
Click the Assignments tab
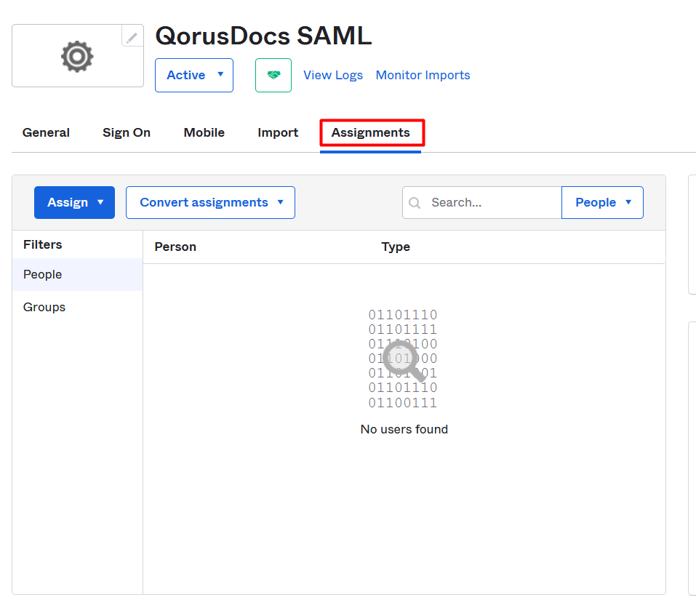[370, 133]
